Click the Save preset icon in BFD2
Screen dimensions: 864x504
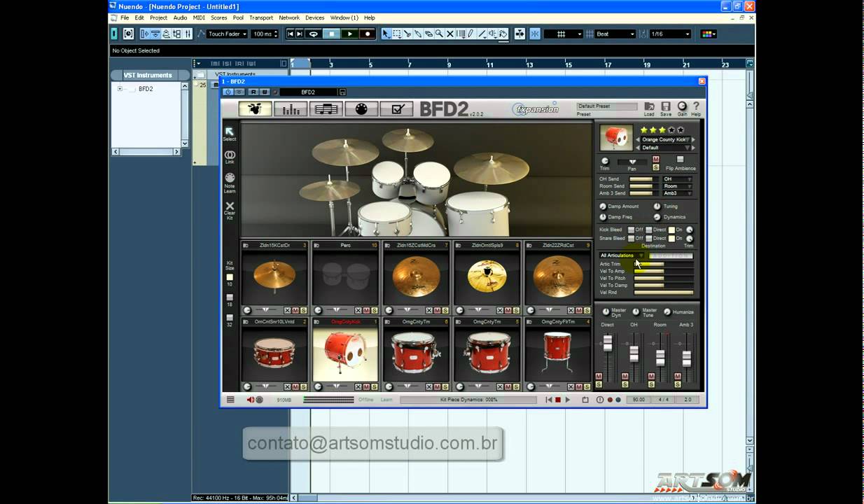click(x=666, y=108)
